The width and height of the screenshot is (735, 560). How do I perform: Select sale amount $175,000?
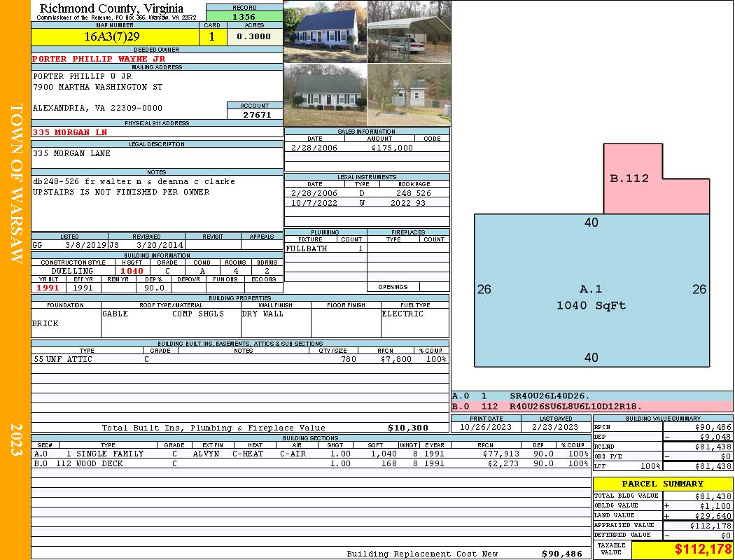click(392, 148)
